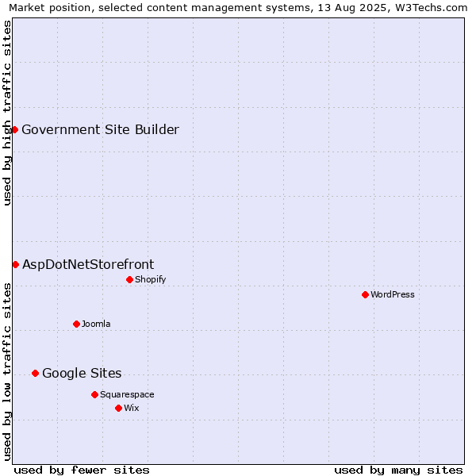Select the 'Google Sites' label
The height and width of the screenshot is (476, 476).
pos(82,373)
